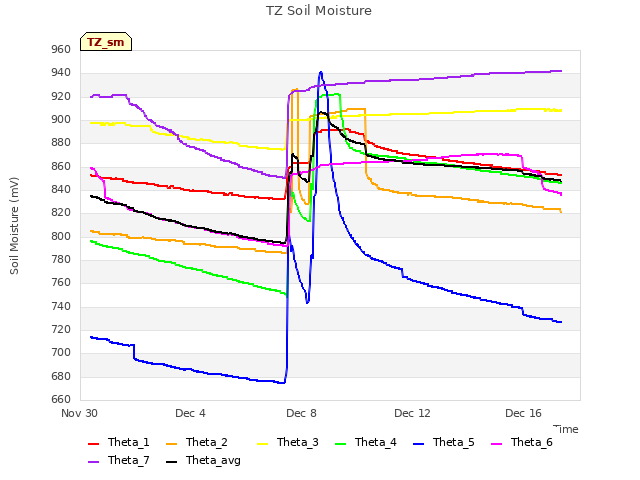Click the 960 y-axis tick label
The image size is (640, 480).
(61, 49)
